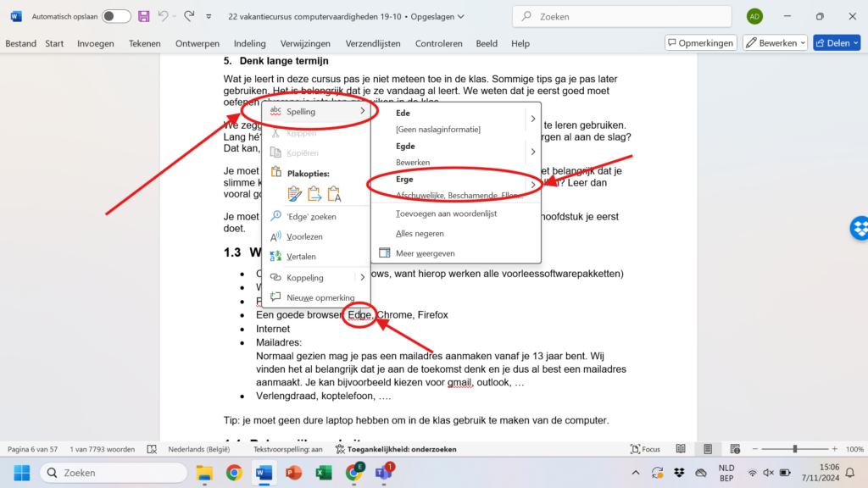Click the Save icon in title bar

tap(144, 16)
